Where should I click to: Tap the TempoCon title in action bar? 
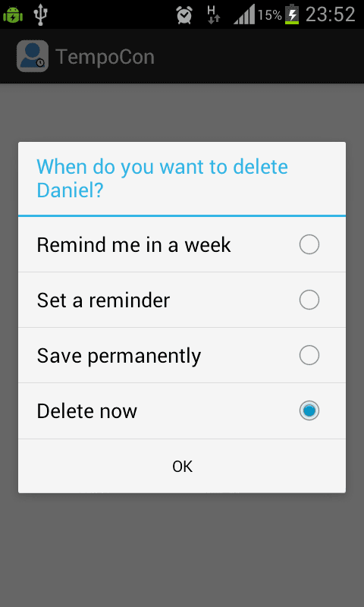click(x=105, y=57)
